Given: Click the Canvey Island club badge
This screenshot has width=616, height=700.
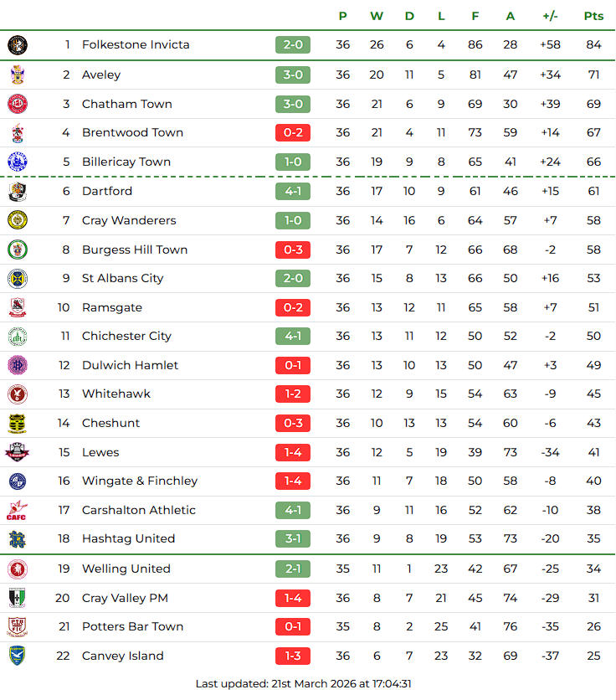Looking at the screenshot, I should click(18, 656).
